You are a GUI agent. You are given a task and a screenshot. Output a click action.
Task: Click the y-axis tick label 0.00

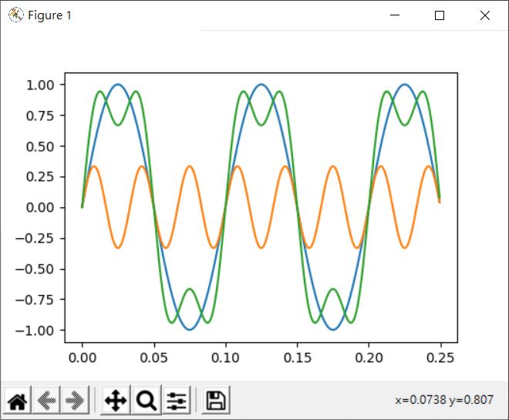tap(40, 207)
